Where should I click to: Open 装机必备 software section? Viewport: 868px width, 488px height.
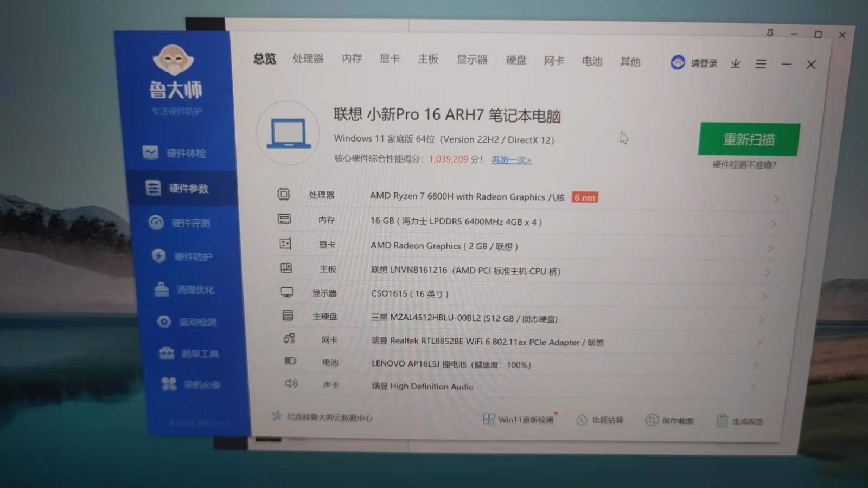tap(191, 384)
